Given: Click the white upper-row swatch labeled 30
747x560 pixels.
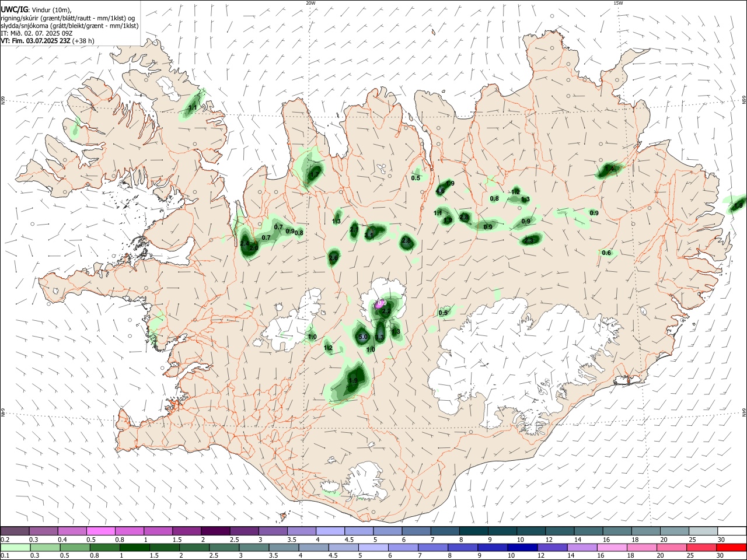Looking at the screenshot, I should click(x=731, y=531).
